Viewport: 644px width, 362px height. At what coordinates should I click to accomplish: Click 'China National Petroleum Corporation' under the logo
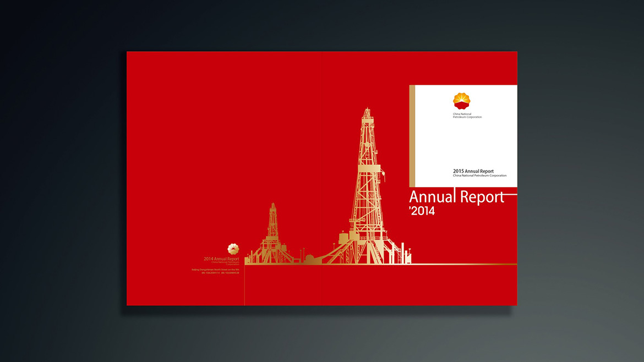pyautogui.click(x=467, y=116)
